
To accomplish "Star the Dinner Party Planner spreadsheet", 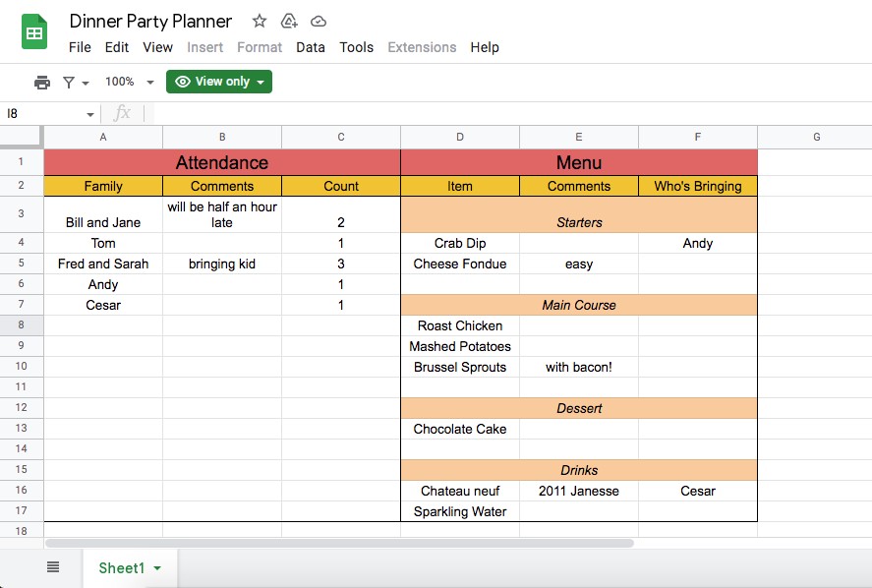I will [x=258, y=20].
